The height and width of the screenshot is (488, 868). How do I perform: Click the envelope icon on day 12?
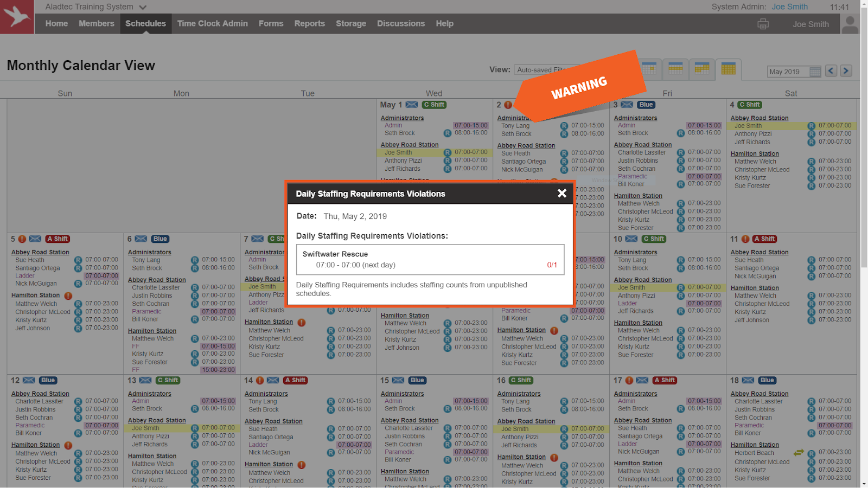click(x=29, y=381)
